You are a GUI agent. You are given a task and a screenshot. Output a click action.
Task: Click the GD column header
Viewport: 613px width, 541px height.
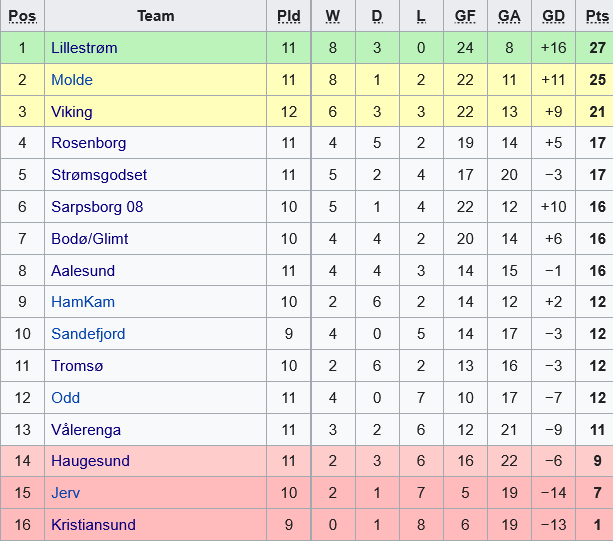[x=552, y=16]
